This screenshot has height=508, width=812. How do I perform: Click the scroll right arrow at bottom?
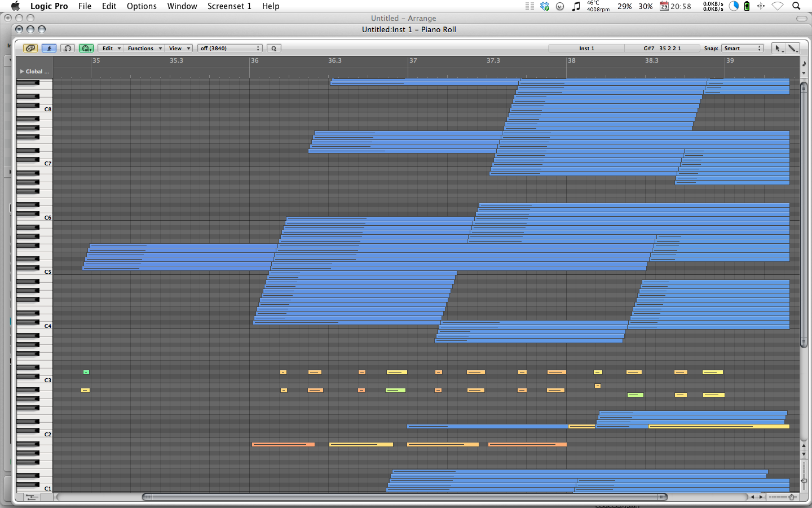tap(761, 497)
